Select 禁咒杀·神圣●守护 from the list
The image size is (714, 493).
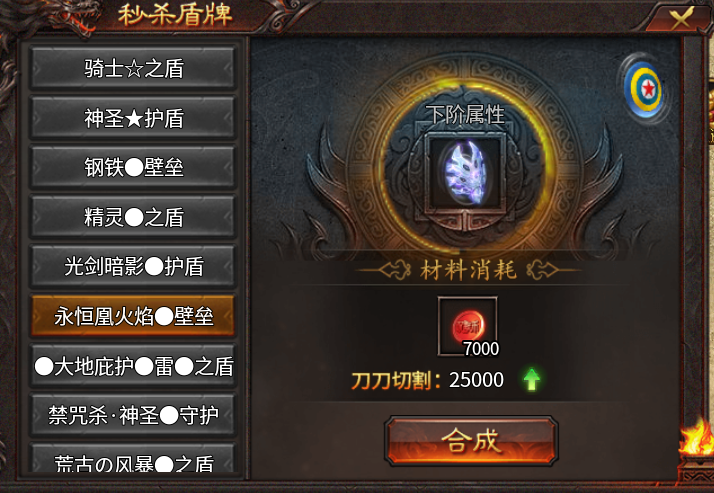[x=133, y=415]
